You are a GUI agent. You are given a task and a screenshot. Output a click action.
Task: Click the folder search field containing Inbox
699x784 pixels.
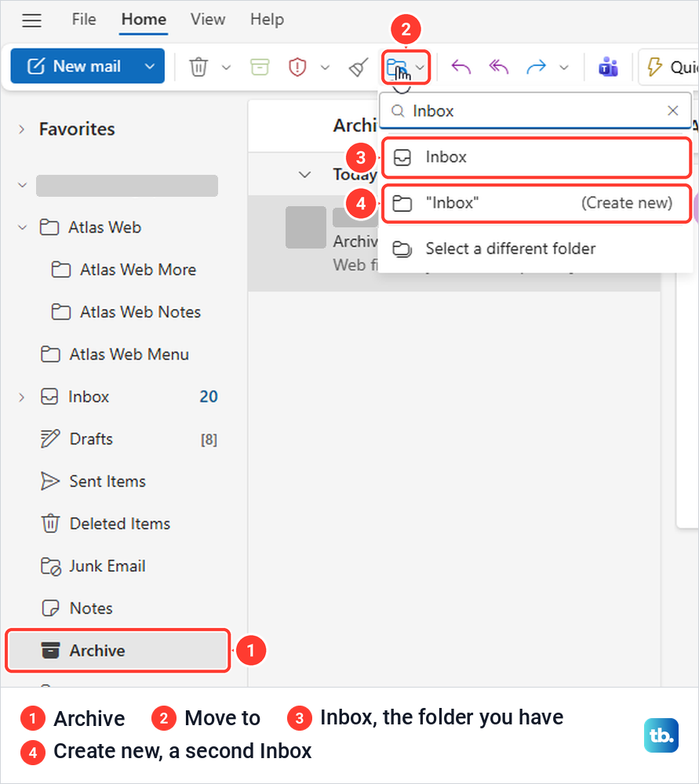coord(535,111)
